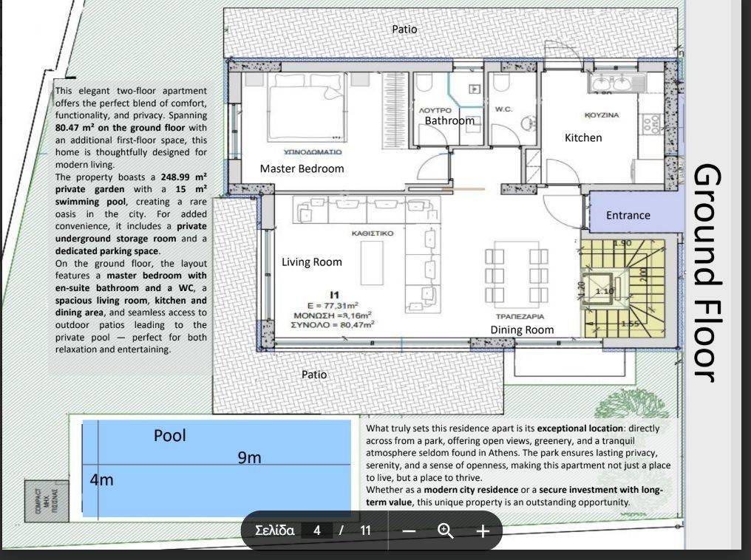Click the Living Room label
Screen dimensions: 751x560
[x=312, y=262]
